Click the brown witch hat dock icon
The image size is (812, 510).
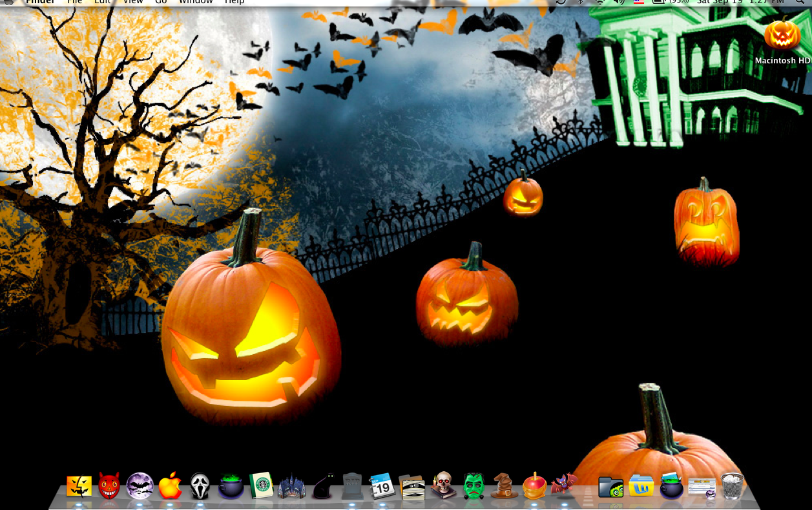coord(504,486)
